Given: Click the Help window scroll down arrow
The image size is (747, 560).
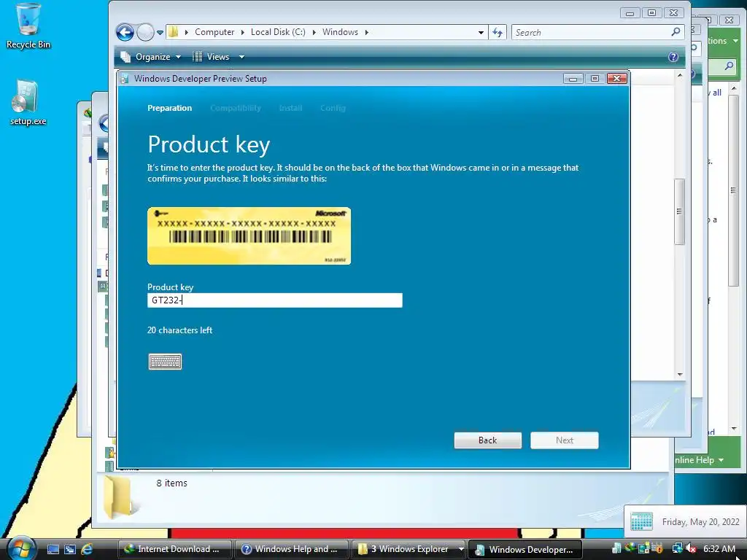Looking at the screenshot, I should coord(734,428).
